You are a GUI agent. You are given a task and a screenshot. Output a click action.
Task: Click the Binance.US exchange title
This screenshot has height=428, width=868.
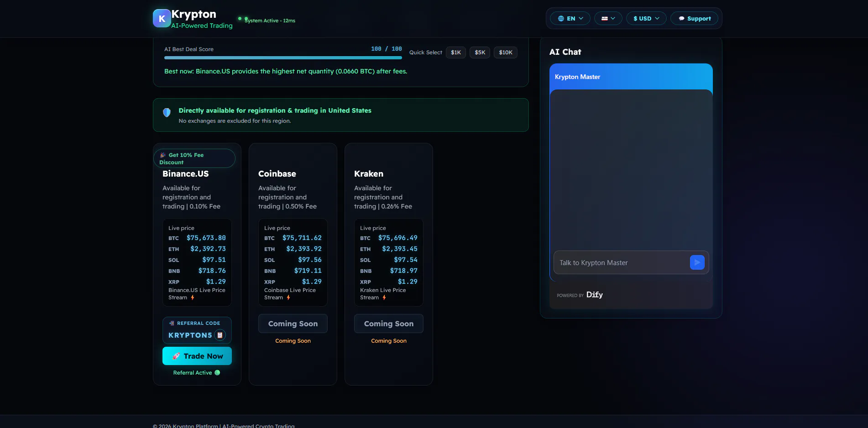click(x=186, y=174)
